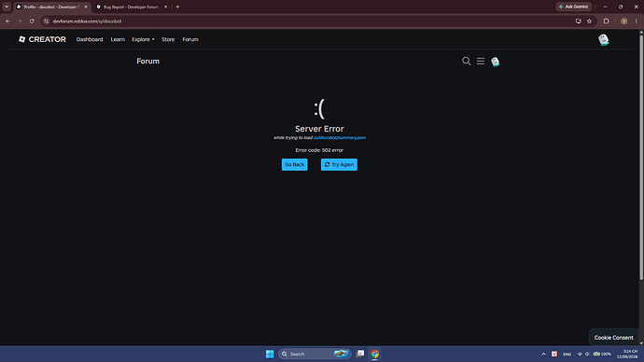Screen dimensions: 644x362
Task: Expand the Explore dropdown menu
Action: click(143, 39)
